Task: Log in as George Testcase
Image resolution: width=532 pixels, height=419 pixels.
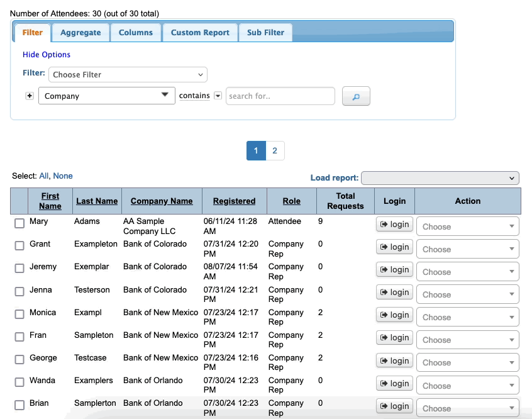Action: point(394,360)
